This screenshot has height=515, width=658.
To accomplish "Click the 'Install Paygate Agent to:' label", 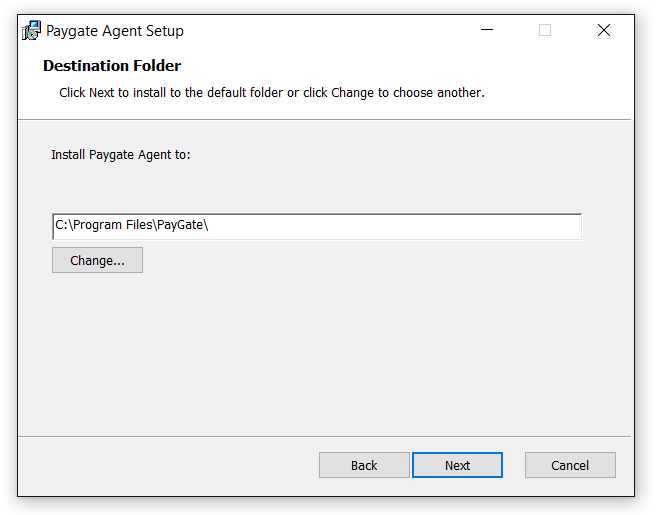I will (121, 155).
